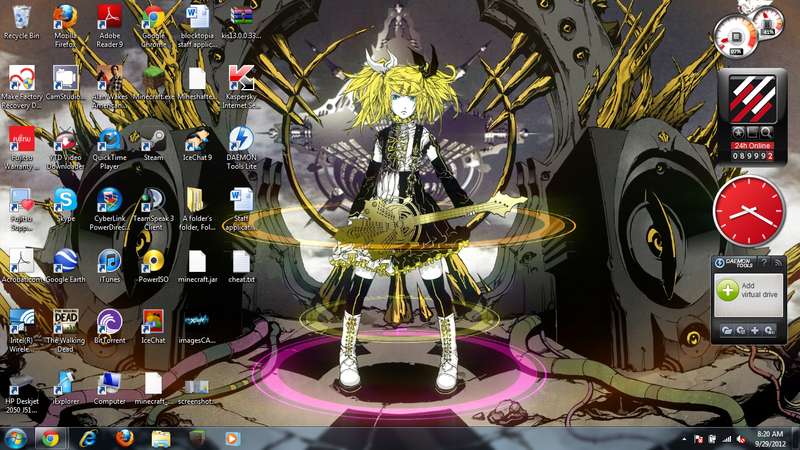This screenshot has width=800, height=450.
Task: Launch Skype from the desktop
Action: pyautogui.click(x=65, y=205)
